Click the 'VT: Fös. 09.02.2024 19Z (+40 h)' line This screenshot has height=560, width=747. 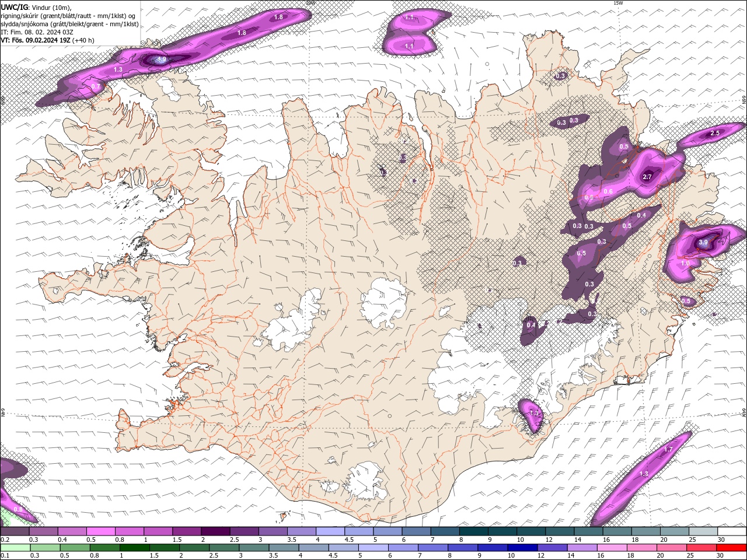tap(47, 40)
